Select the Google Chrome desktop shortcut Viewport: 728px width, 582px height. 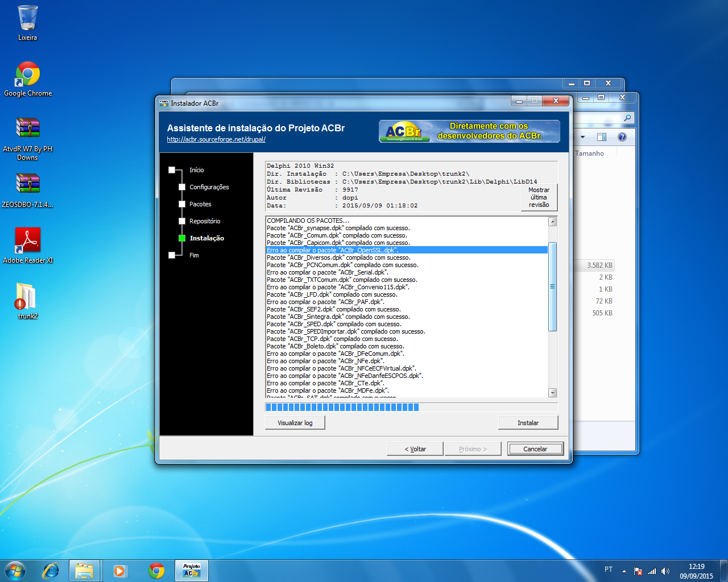[x=27, y=78]
